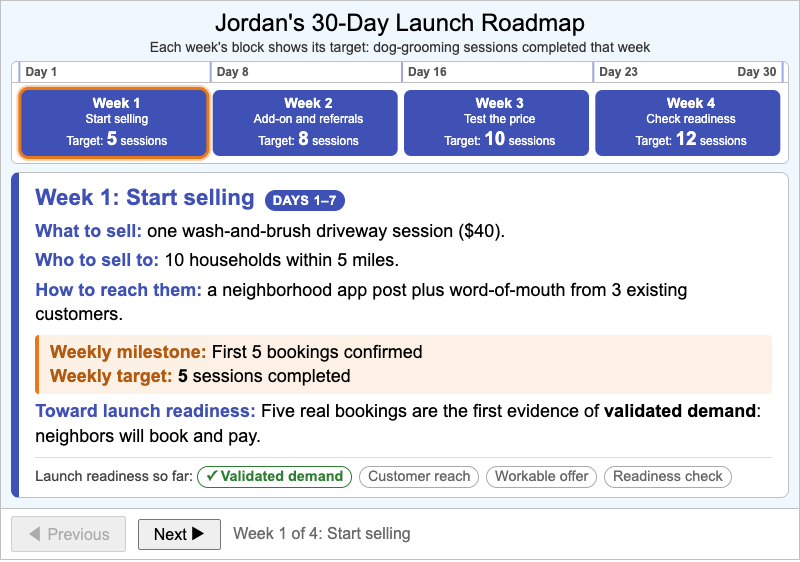The height and width of the screenshot is (562, 800).
Task: Click the Workable offer readiness pill
Action: tap(541, 476)
